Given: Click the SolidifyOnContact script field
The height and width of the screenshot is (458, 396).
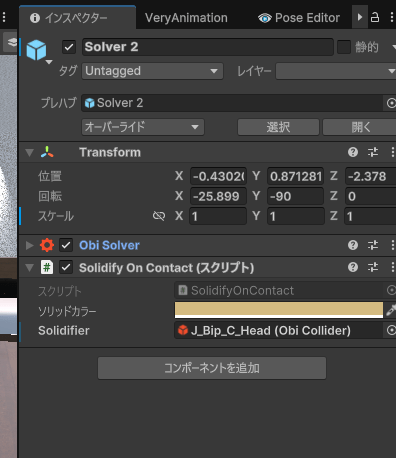Looking at the screenshot, I should click(279, 291).
